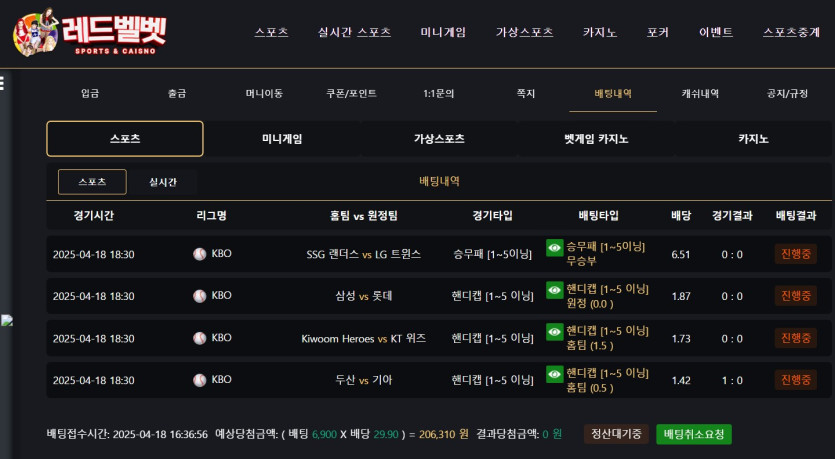
Task: Click the broken image icon at left edge
Action: [7, 320]
